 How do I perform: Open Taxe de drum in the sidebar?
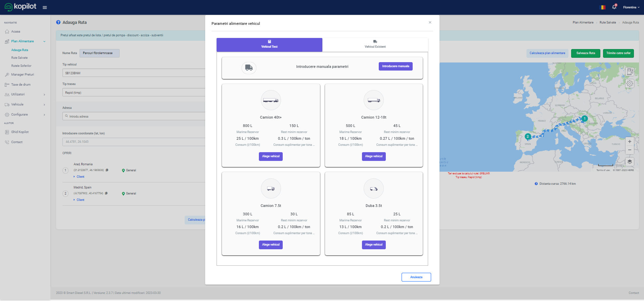pos(21,85)
